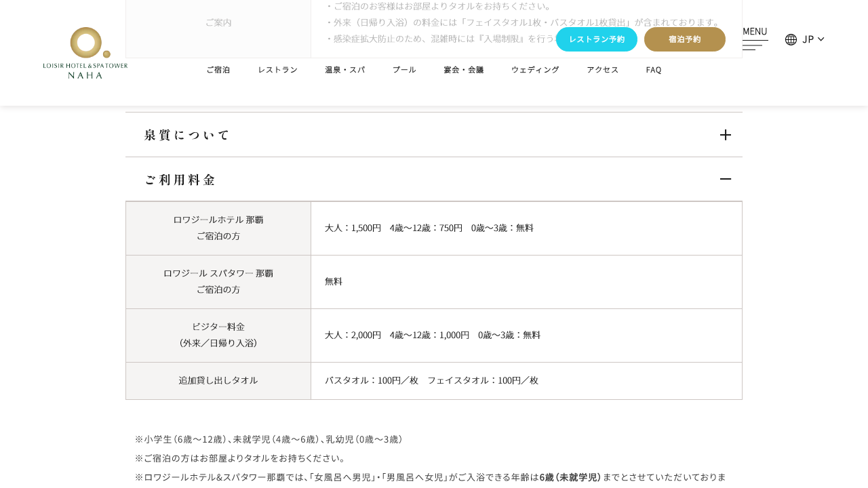Screen dimensions: 868x488
Task: Open the JP language dropdown
Action: point(813,39)
